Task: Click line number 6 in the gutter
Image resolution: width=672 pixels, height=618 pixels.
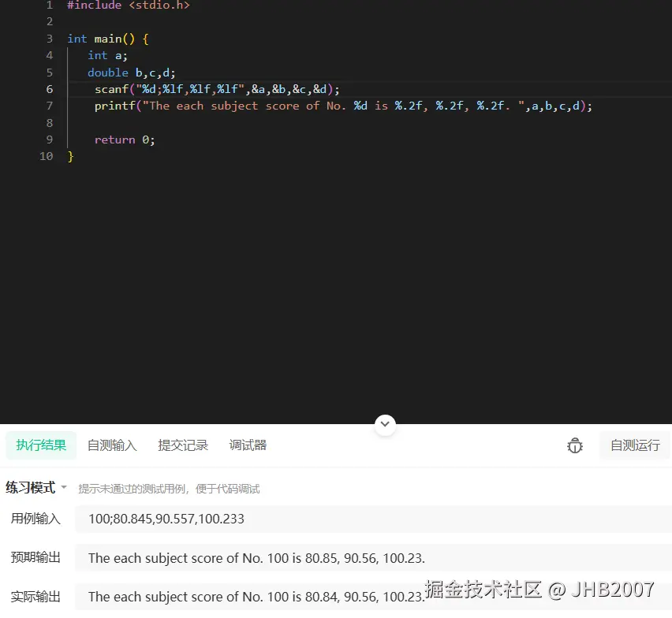Action: (49, 89)
